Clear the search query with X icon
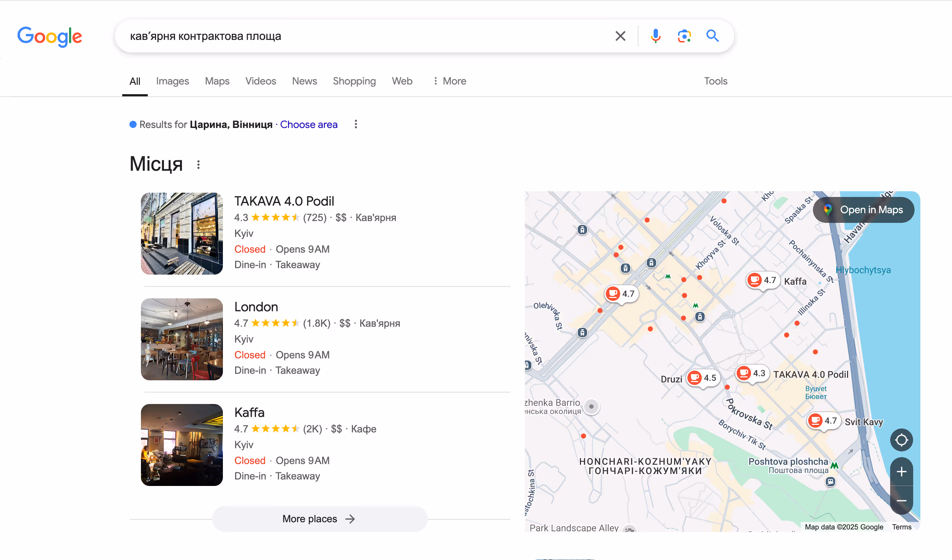 620,36
